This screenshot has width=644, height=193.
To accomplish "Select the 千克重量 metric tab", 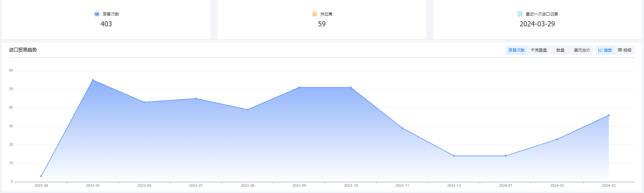I will (539, 50).
